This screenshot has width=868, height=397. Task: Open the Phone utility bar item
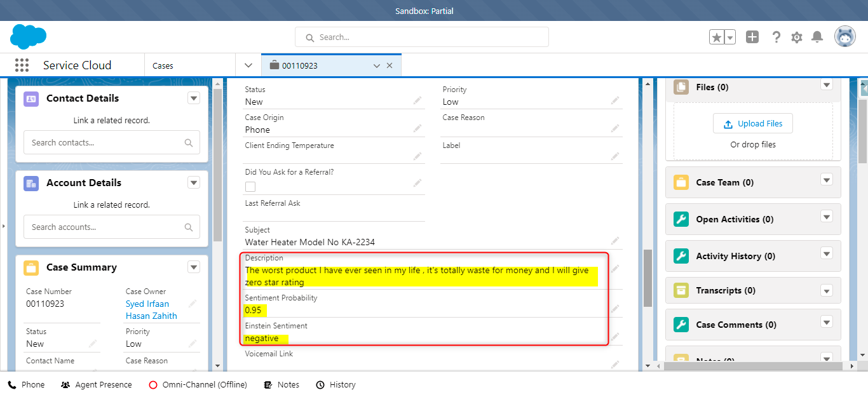click(26, 385)
